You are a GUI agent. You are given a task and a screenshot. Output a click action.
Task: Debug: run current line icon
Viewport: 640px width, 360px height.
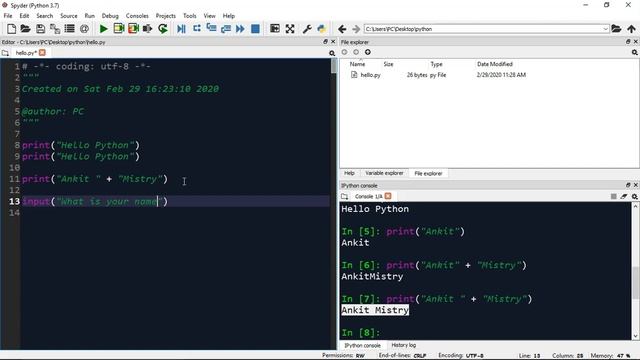point(197,29)
